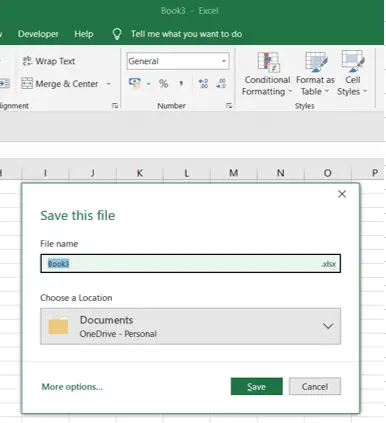Select column N header
This screenshot has width=386, height=423.
[281, 173]
